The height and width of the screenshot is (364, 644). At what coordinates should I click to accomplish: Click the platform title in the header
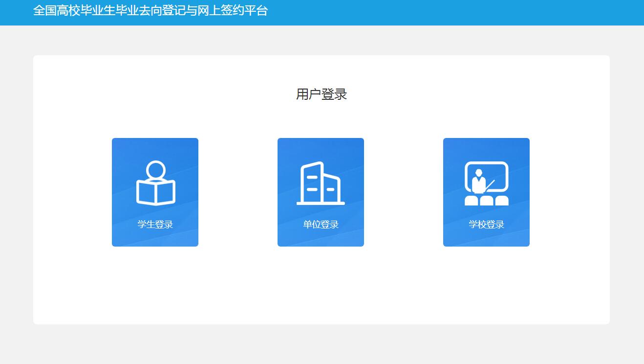[150, 11]
